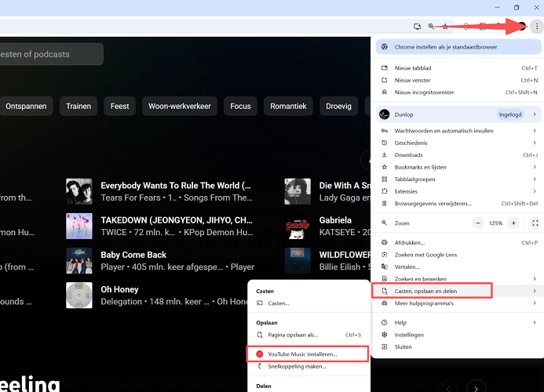Open Downloads menu item
Image resolution: width=544 pixels, height=392 pixels.
[x=458, y=155]
